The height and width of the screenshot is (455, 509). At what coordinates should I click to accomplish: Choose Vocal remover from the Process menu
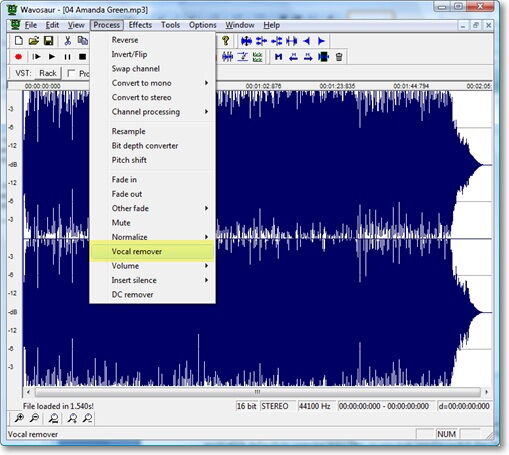(152, 251)
